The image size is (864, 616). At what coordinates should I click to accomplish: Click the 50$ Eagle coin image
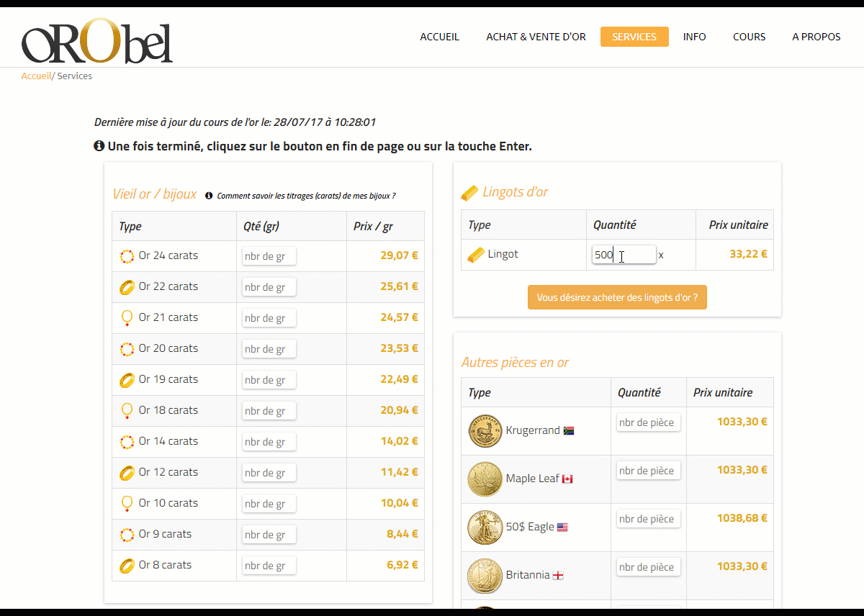point(485,527)
